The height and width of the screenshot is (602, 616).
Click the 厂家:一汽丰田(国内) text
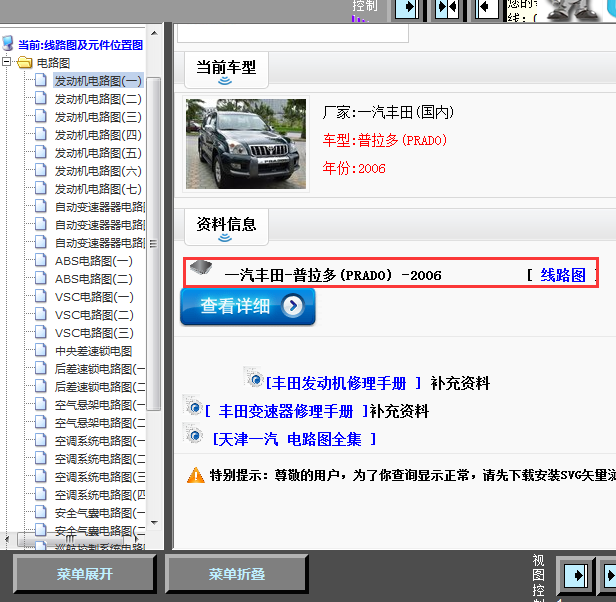tap(388, 112)
